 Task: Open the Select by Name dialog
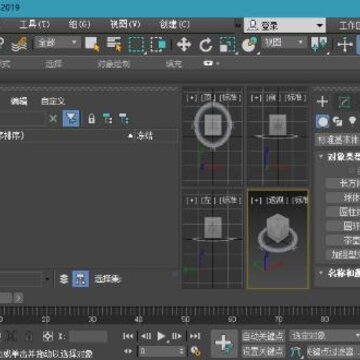click(x=114, y=44)
